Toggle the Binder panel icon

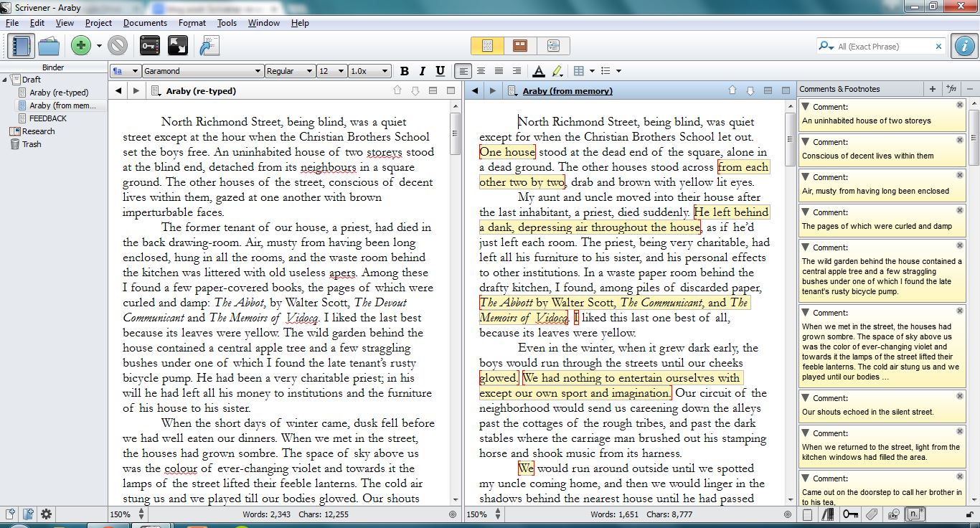[x=22, y=46]
